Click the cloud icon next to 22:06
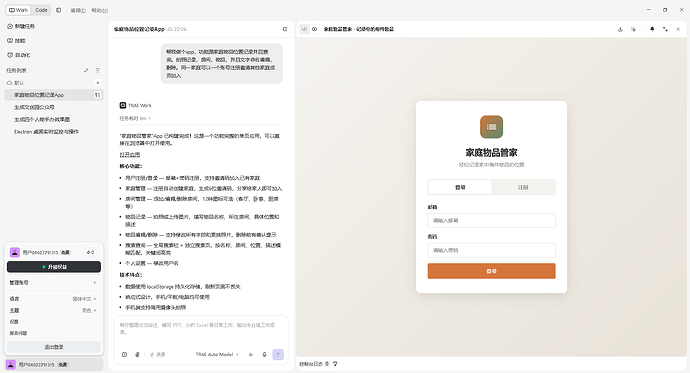 [170, 29]
